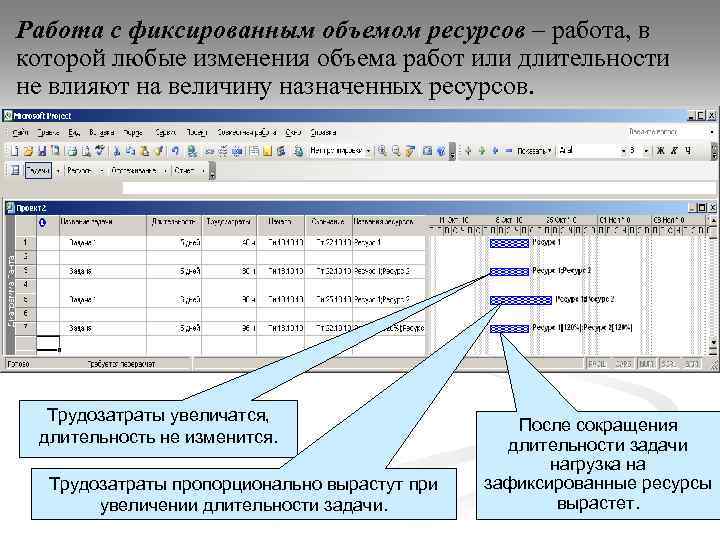The image size is (720, 540).
Task: Click the Insert Hyperlink globe icon
Action: (192, 151)
